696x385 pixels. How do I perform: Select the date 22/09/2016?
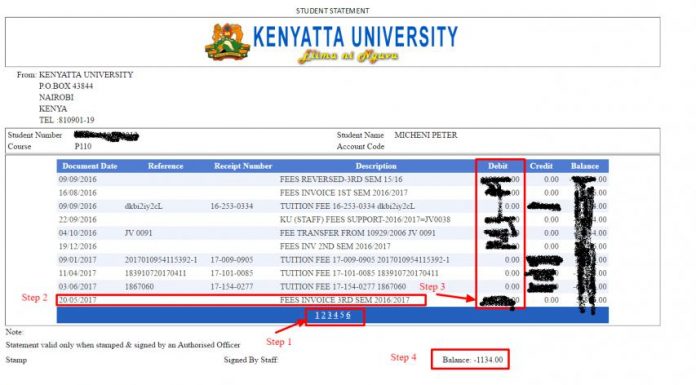click(x=78, y=219)
